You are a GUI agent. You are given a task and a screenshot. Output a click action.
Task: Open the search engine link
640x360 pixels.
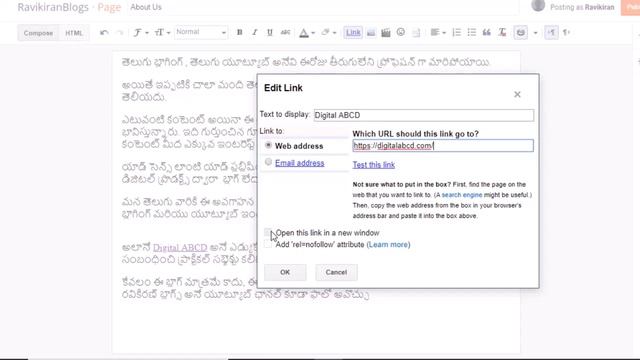(x=462, y=195)
